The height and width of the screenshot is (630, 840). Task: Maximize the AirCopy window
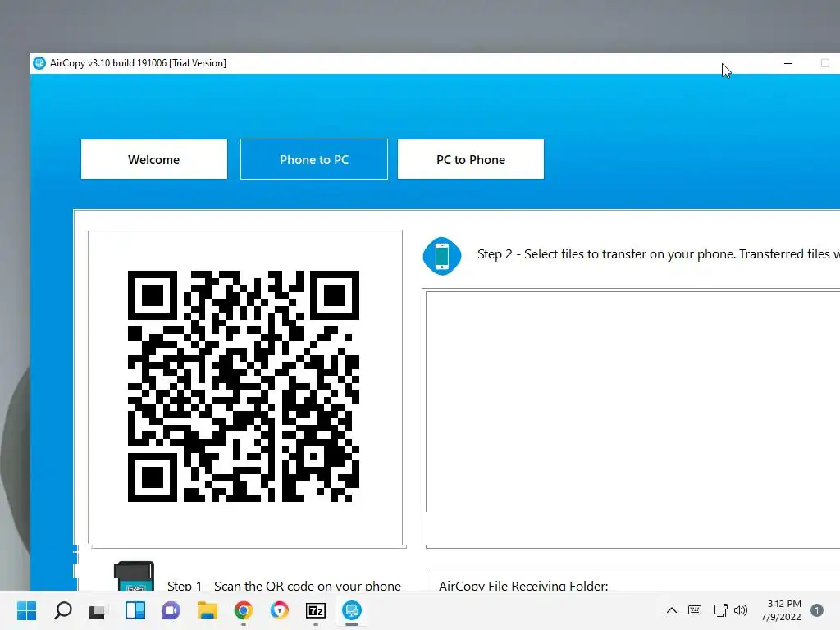point(825,63)
